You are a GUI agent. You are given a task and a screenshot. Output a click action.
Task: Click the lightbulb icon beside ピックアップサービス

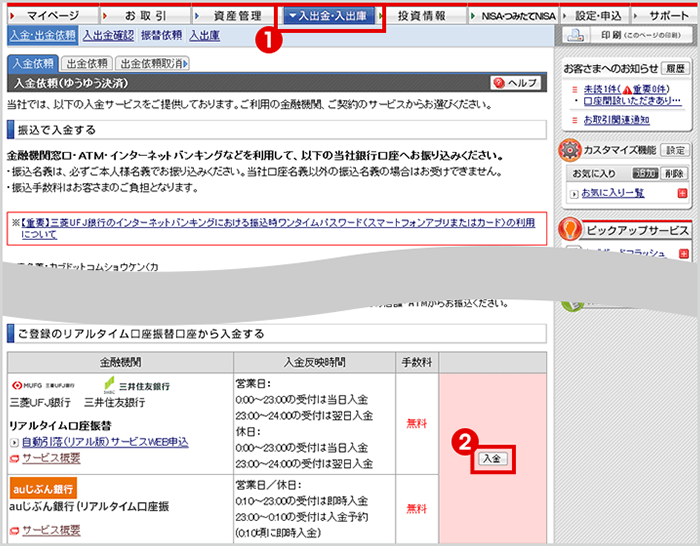[x=571, y=229]
